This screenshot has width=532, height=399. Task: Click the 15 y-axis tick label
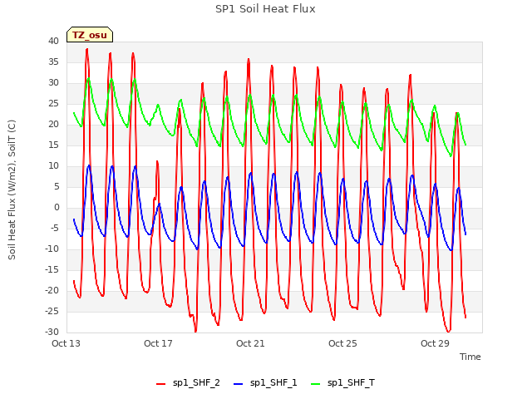point(53,145)
